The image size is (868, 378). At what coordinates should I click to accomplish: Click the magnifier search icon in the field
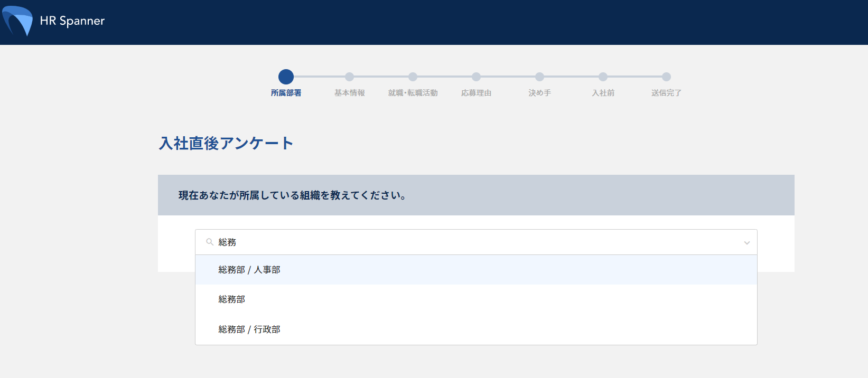coord(210,242)
